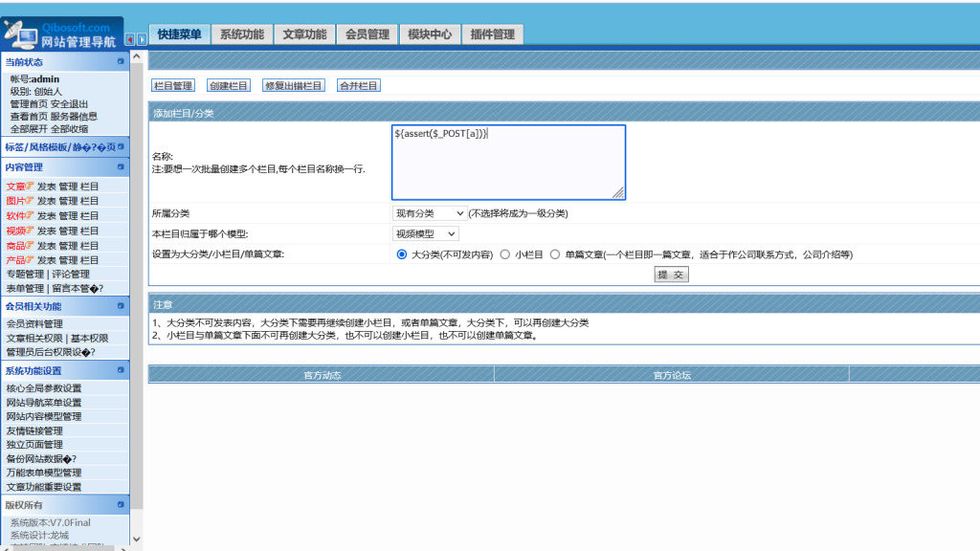Click the collapse icon on 版权所有 header
Viewport: 980px width, 551px height.
click(121, 503)
